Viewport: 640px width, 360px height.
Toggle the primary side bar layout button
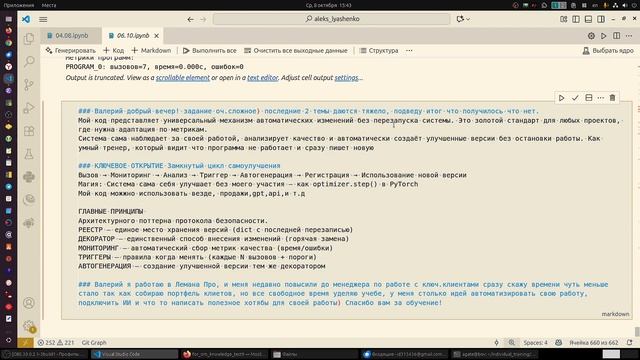(x=576, y=19)
